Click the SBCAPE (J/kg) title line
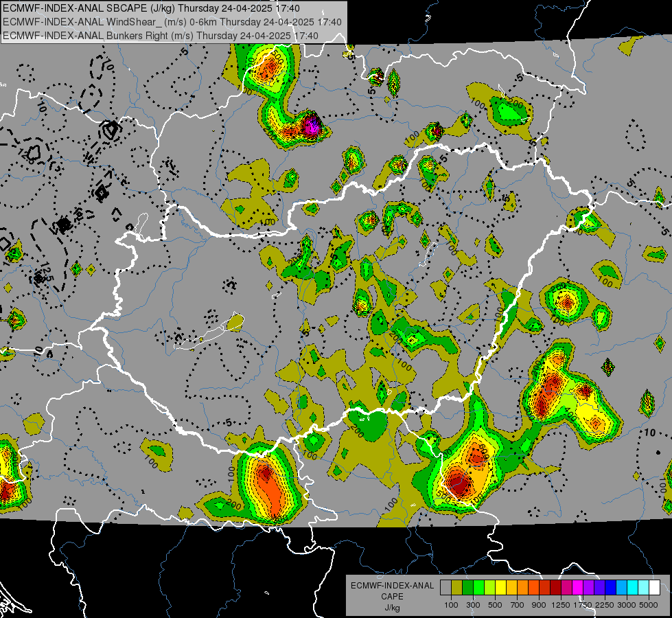672x618 pixels. tap(151, 8)
